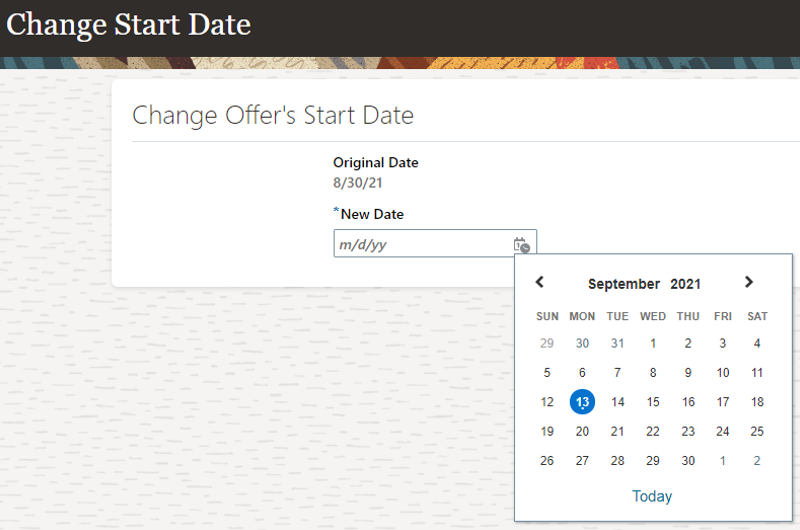Select highlighted date September 13

[x=583, y=402]
